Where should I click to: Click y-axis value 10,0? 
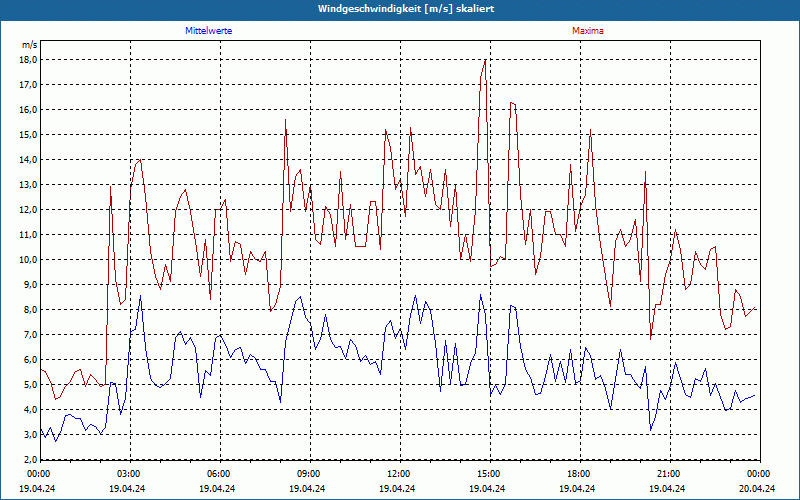coord(30,260)
